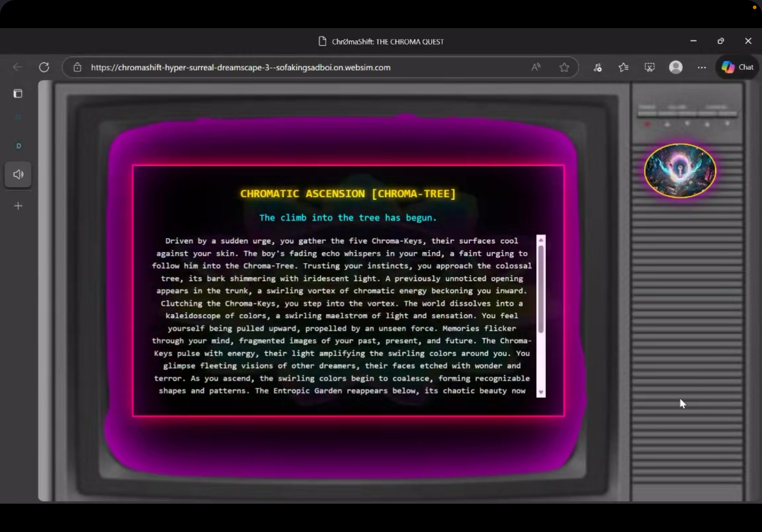Click the websim URL address field
Image resolution: width=762 pixels, height=532 pixels.
(241, 67)
